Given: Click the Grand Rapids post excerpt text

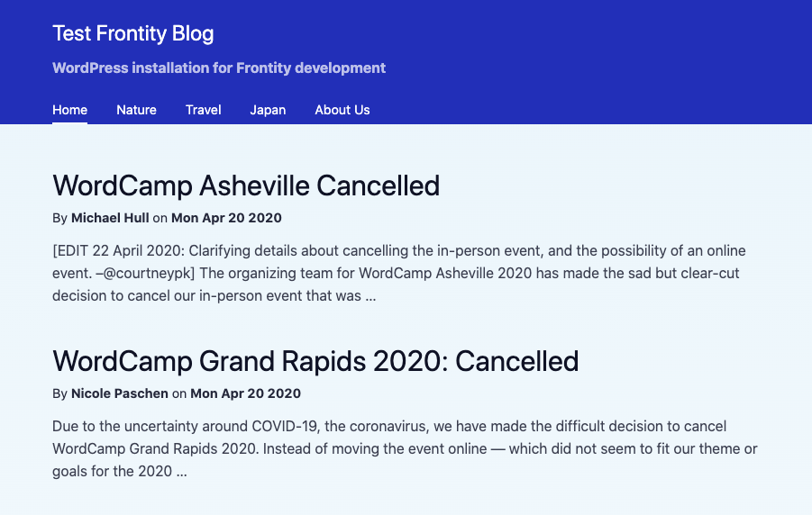Looking at the screenshot, I should [x=405, y=448].
